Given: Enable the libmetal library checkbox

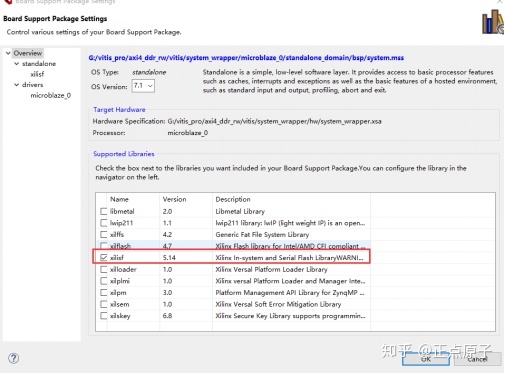Looking at the screenshot, I should (x=104, y=211).
